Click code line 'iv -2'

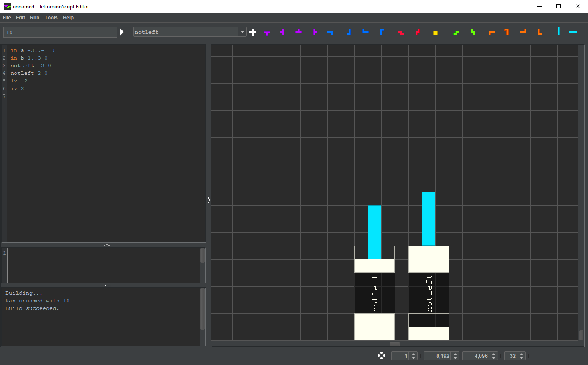[19, 81]
